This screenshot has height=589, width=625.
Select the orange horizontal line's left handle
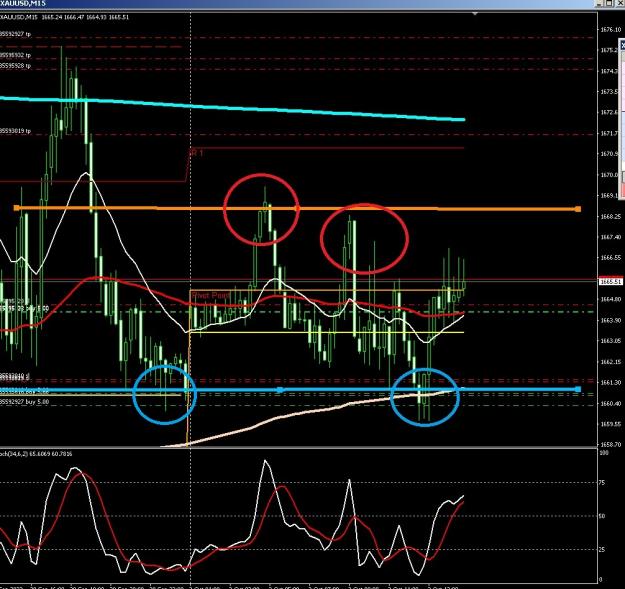coord(17,208)
